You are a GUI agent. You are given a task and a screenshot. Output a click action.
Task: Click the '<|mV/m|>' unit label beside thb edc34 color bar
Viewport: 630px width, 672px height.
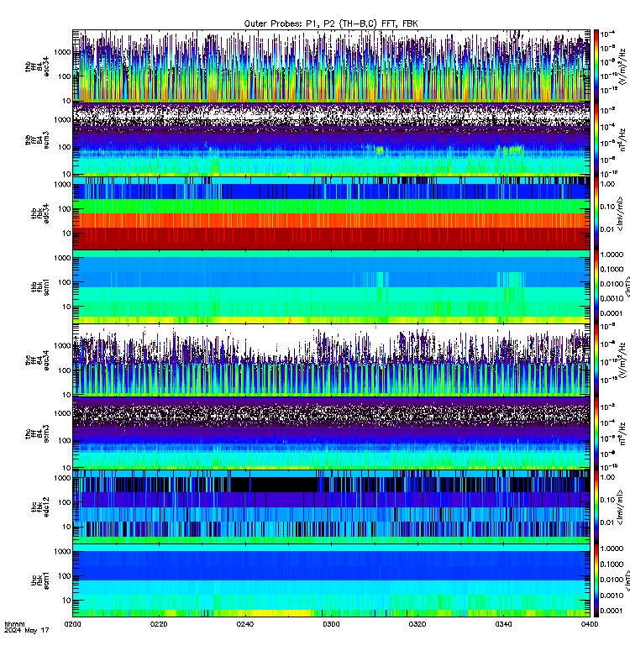click(620, 213)
